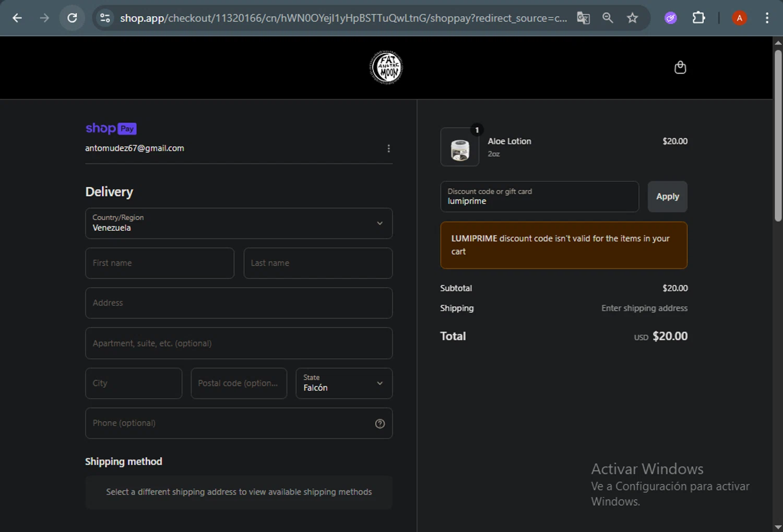Apply the discount code
783x532 pixels.
point(668,197)
